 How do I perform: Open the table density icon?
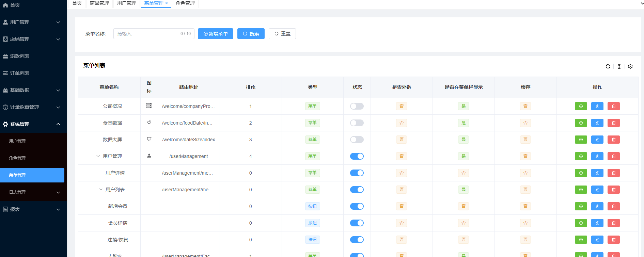[x=619, y=66]
